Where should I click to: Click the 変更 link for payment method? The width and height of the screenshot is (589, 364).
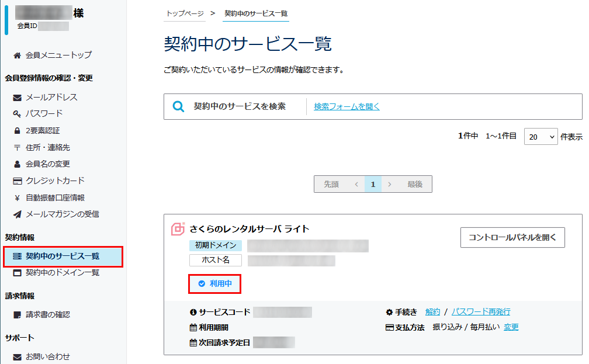tap(511, 327)
